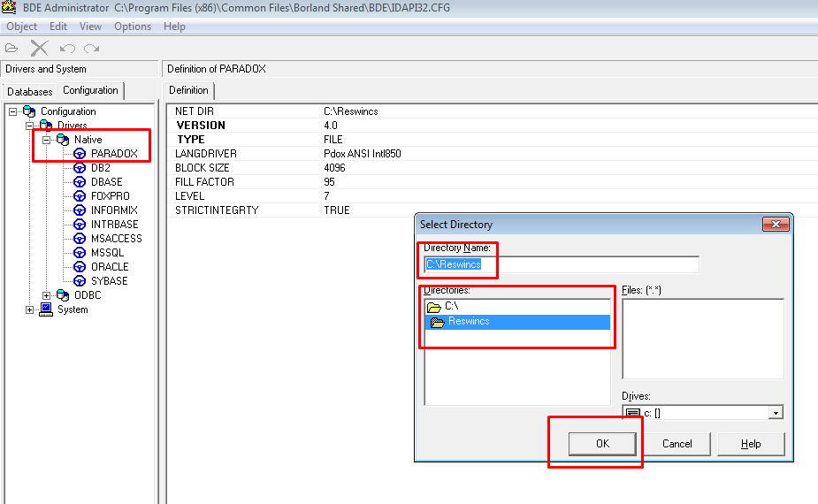Click the C:\ open folder icon
This screenshot has height=504, width=818.
(434, 307)
